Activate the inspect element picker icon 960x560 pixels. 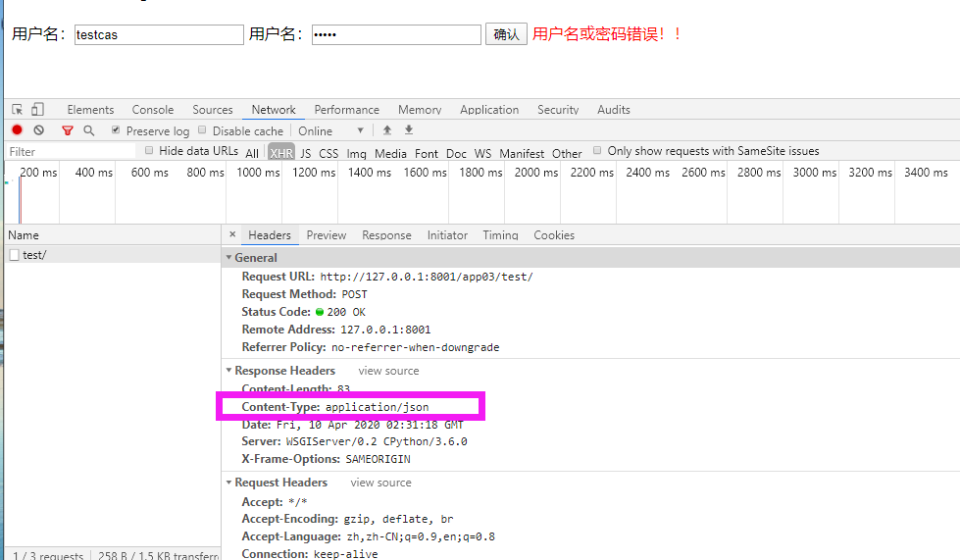coord(17,110)
